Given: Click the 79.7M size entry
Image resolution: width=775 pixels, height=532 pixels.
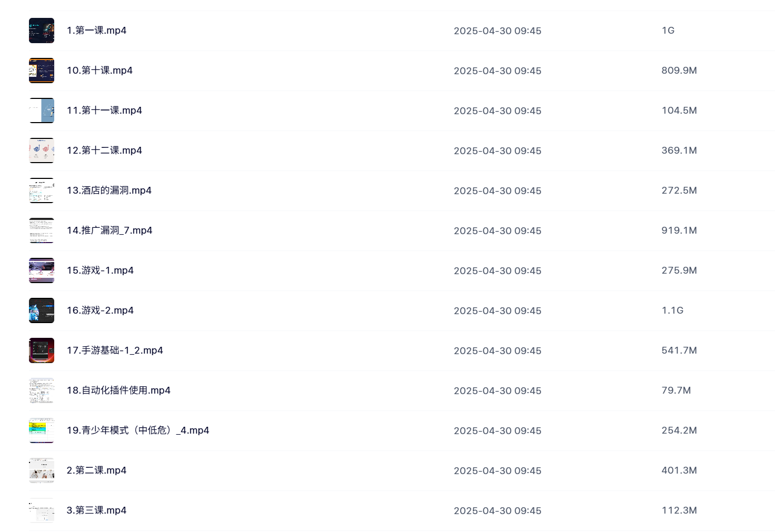Looking at the screenshot, I should (676, 390).
